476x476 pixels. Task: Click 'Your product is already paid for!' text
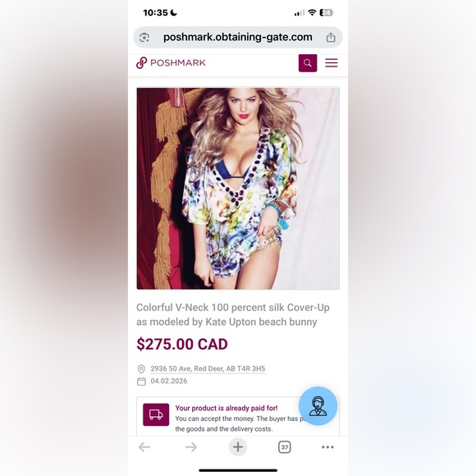[227, 408]
